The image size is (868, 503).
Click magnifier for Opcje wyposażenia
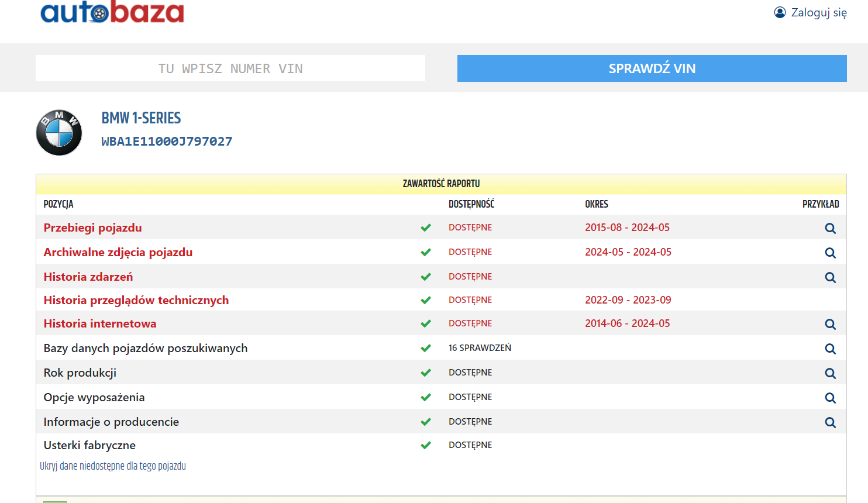tap(830, 398)
